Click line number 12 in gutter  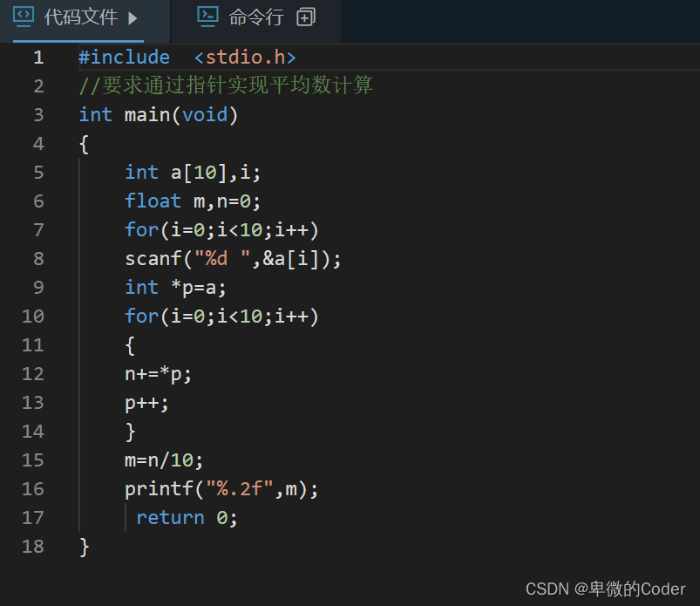point(33,374)
